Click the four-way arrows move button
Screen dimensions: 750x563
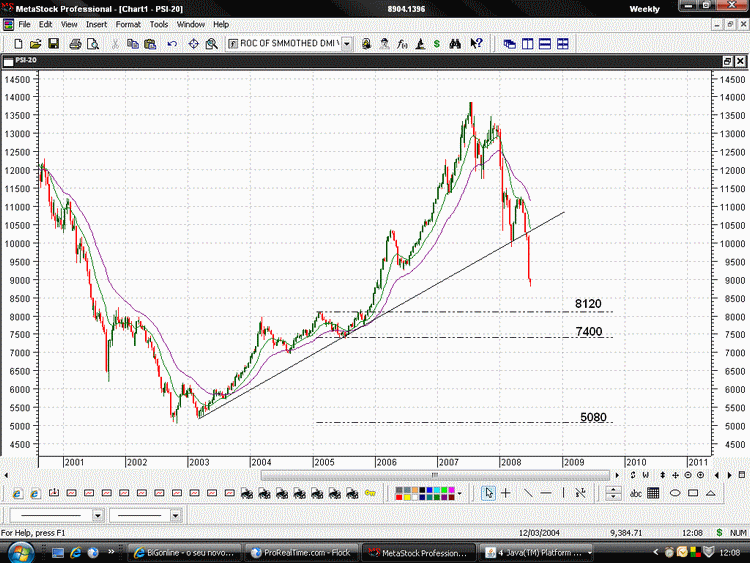(675, 475)
